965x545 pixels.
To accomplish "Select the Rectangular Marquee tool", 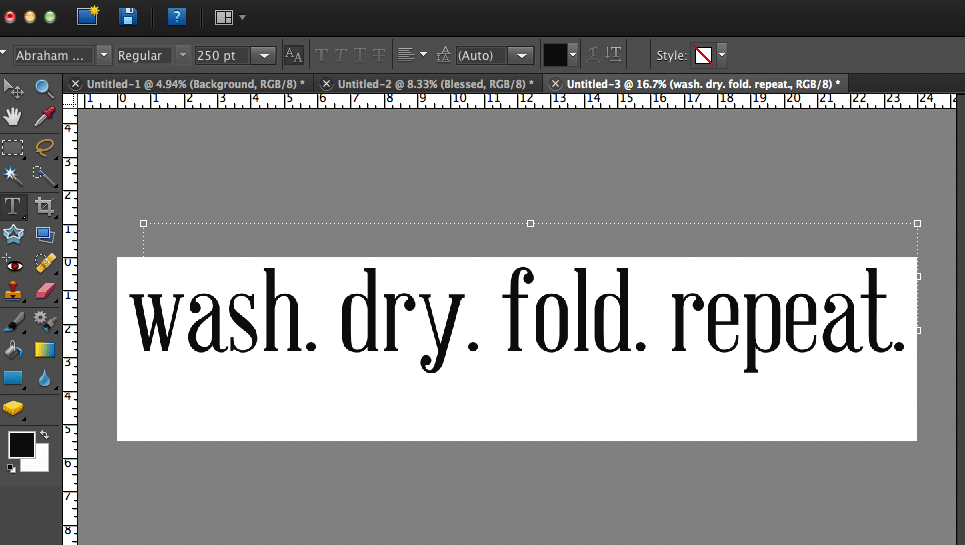I will 13,148.
